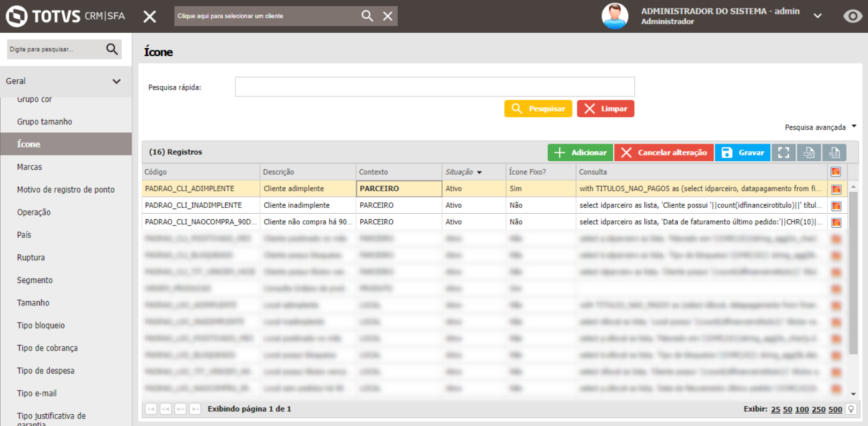Focus the sidebar 'Digite para pesquisar' field
868x426 pixels.
coord(55,49)
